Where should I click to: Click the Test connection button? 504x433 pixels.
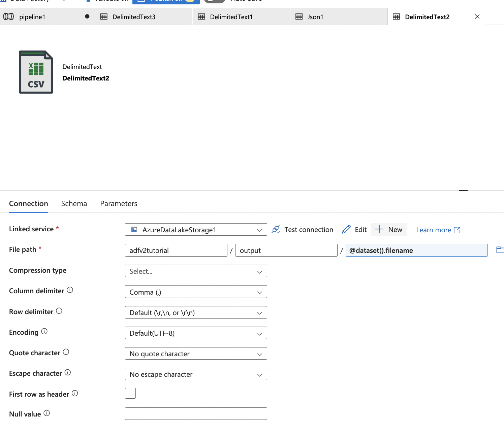tap(303, 229)
